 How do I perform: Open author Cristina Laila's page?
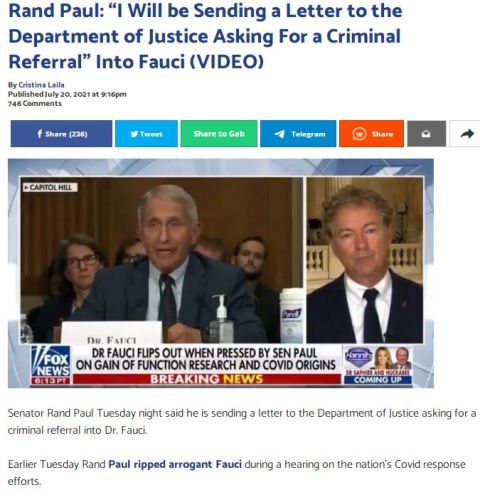tap(41, 85)
